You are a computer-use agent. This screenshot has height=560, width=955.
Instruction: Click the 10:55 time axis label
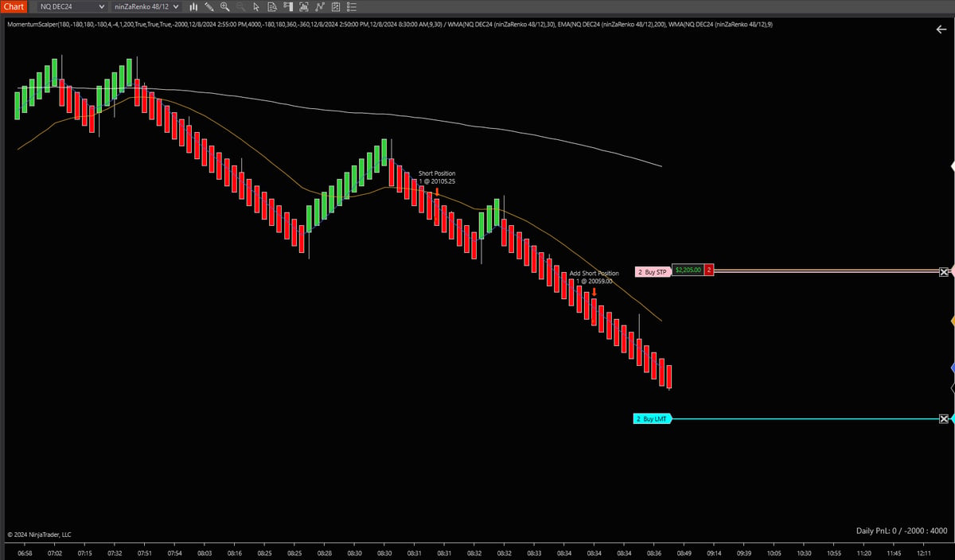point(834,553)
